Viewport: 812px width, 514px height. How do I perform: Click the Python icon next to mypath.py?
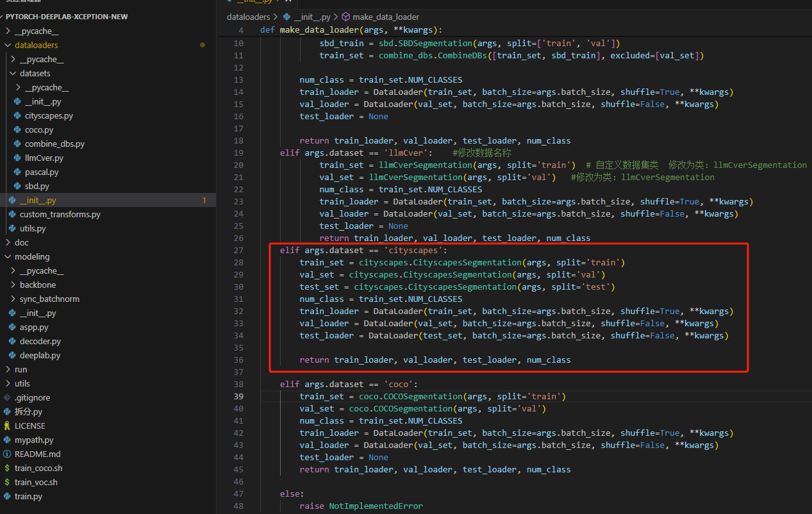click(x=8, y=440)
